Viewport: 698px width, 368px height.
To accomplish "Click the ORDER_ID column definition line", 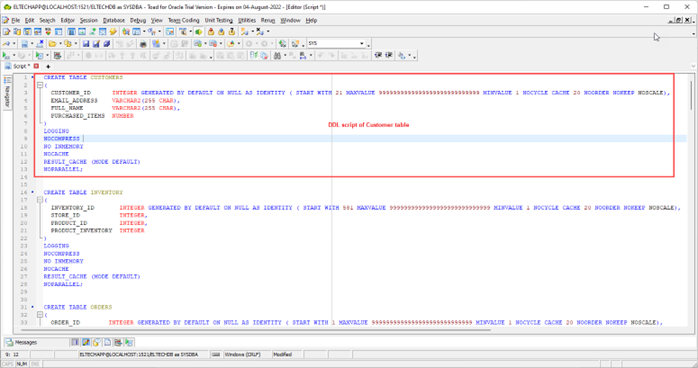I will point(356,322).
